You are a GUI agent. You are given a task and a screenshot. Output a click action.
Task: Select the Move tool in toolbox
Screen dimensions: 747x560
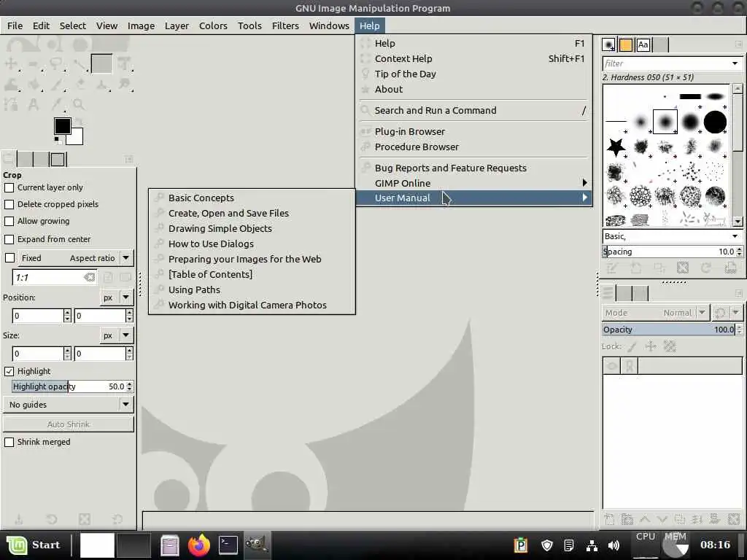click(11, 64)
